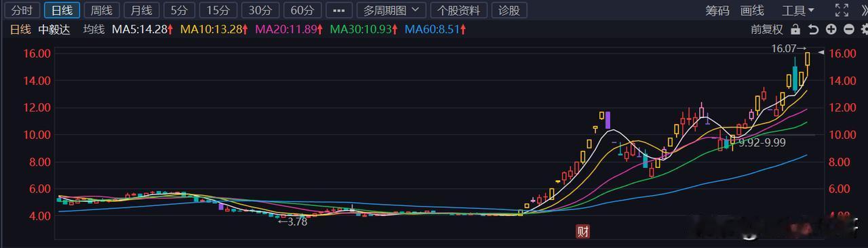Screen dimensions: 868x248
Task: Switch to 分时 intraday chart tab
Action: pos(22,10)
